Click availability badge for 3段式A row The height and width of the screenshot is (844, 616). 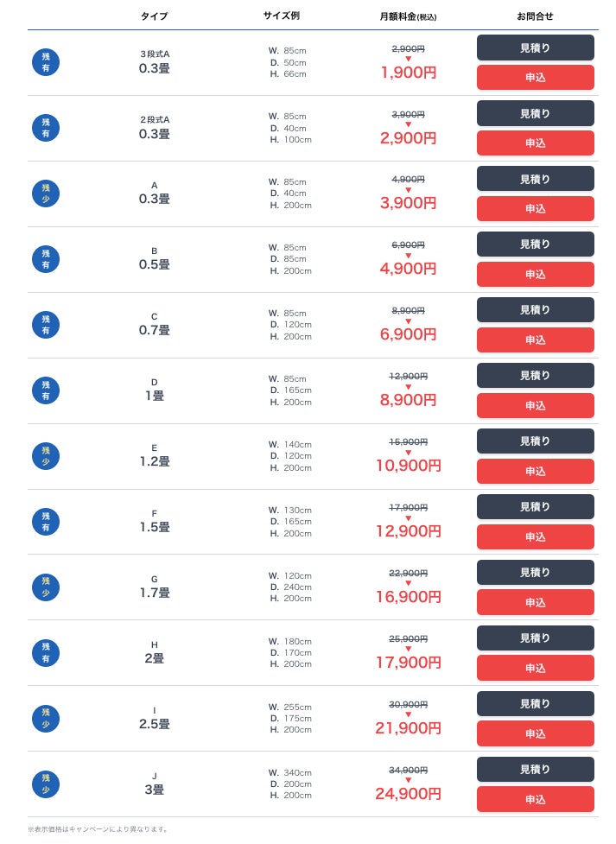tap(46, 62)
